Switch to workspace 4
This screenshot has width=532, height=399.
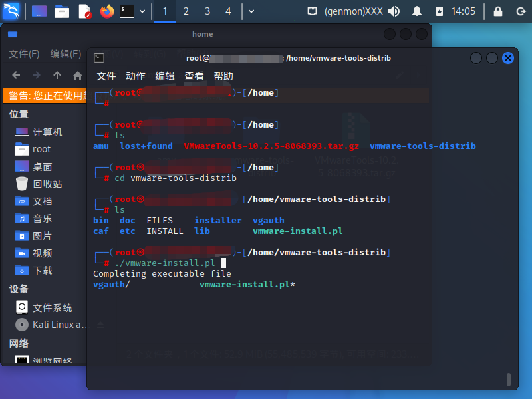(228, 11)
